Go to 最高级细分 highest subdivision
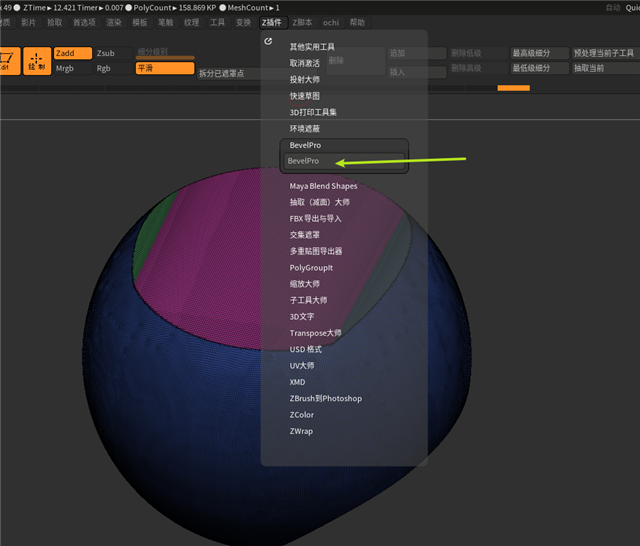640x546 pixels. point(540,53)
